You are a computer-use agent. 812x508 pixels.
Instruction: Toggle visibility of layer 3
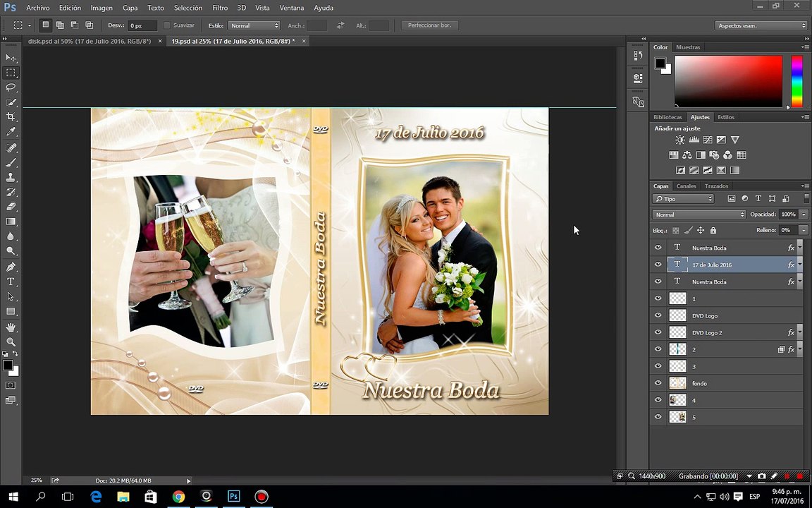click(x=658, y=366)
